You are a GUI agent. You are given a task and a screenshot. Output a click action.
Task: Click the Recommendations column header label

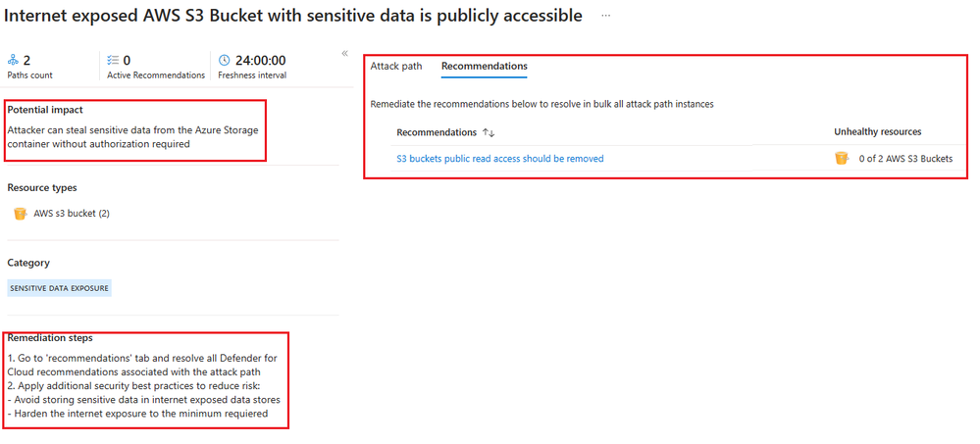(437, 132)
